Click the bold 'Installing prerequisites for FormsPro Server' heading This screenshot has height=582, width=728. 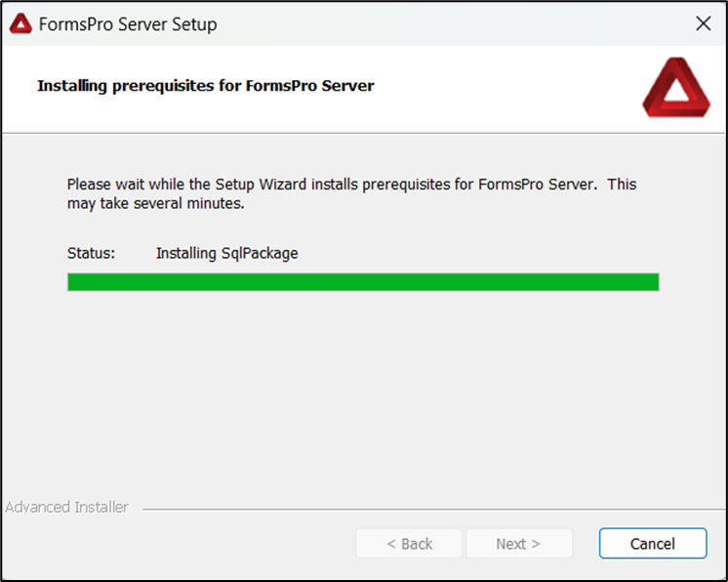205,86
